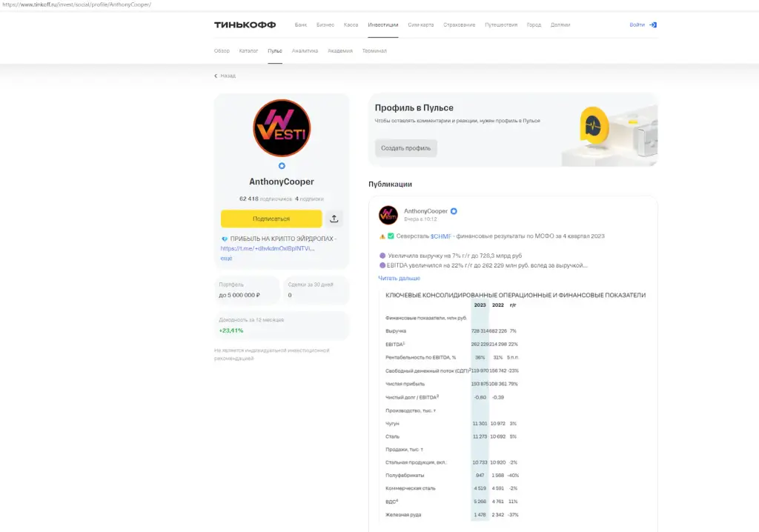
Task: Click the AnthonyCooper profile name heading
Action: (282, 182)
